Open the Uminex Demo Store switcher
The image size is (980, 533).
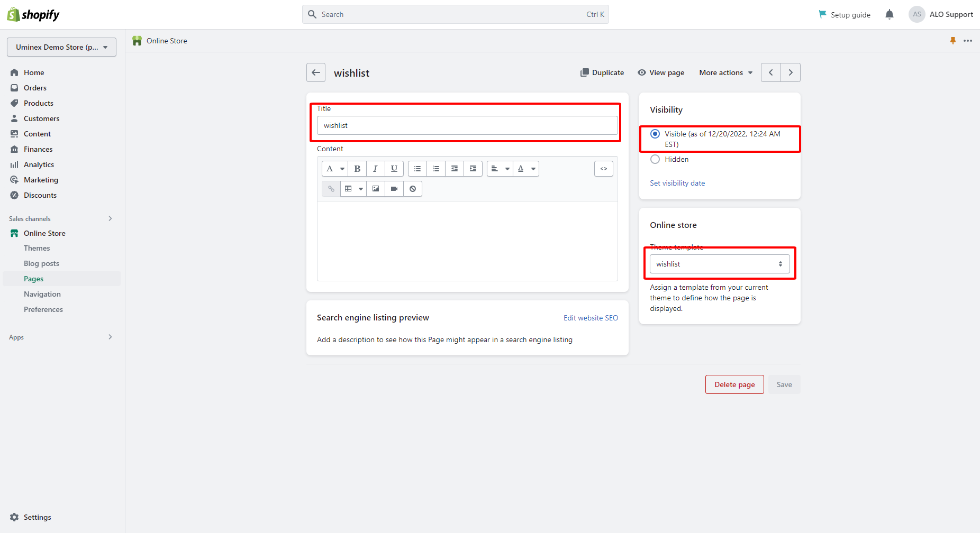coord(61,47)
